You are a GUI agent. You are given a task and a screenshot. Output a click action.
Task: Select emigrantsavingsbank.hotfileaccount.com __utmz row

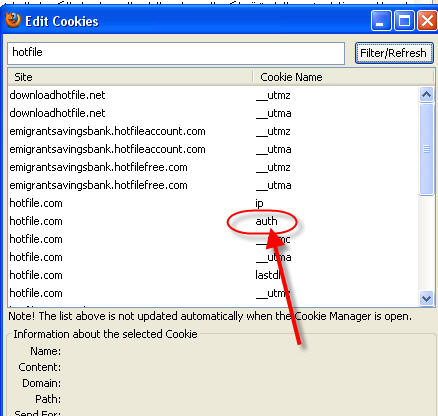(213, 131)
